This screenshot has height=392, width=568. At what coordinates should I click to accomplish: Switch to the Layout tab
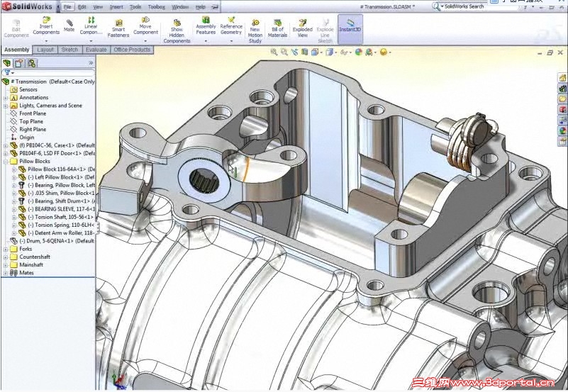(x=45, y=50)
